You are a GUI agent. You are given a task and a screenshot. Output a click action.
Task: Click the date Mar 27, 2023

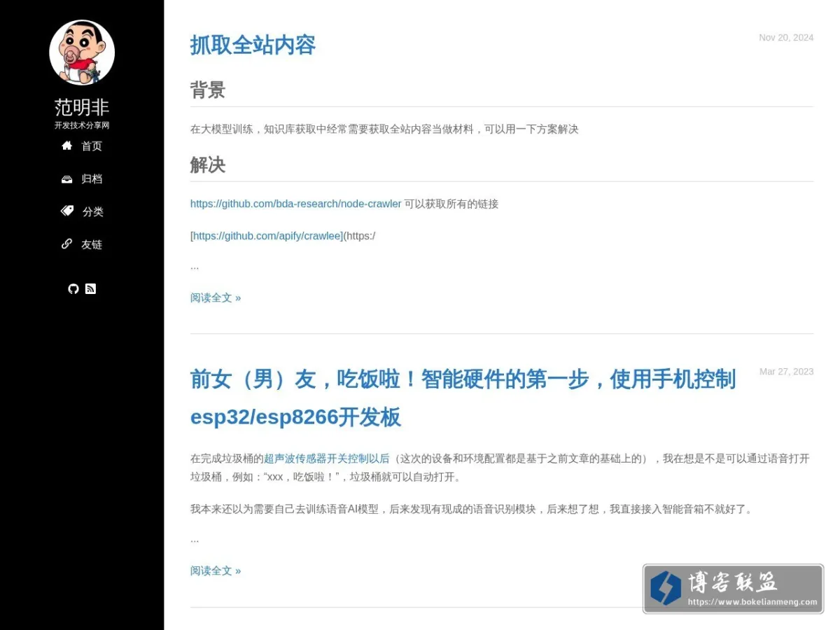786,372
